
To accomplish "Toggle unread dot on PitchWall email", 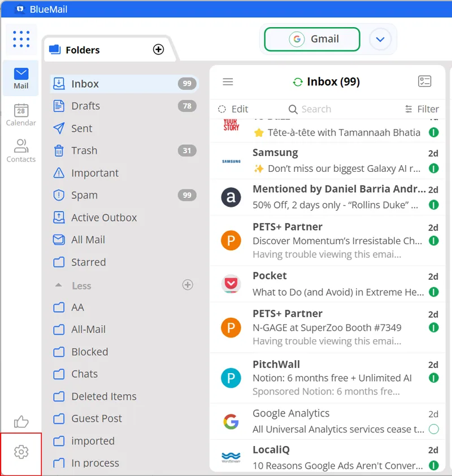I will coord(434,378).
